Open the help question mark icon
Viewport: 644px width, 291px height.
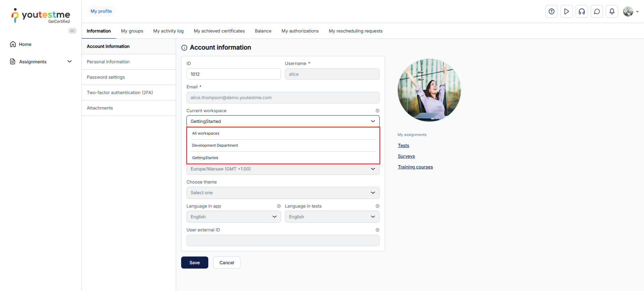click(x=551, y=11)
